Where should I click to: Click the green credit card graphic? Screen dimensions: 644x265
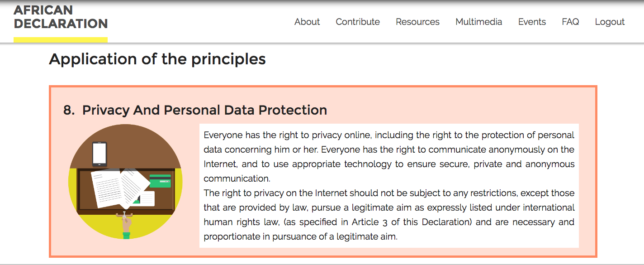(160, 181)
